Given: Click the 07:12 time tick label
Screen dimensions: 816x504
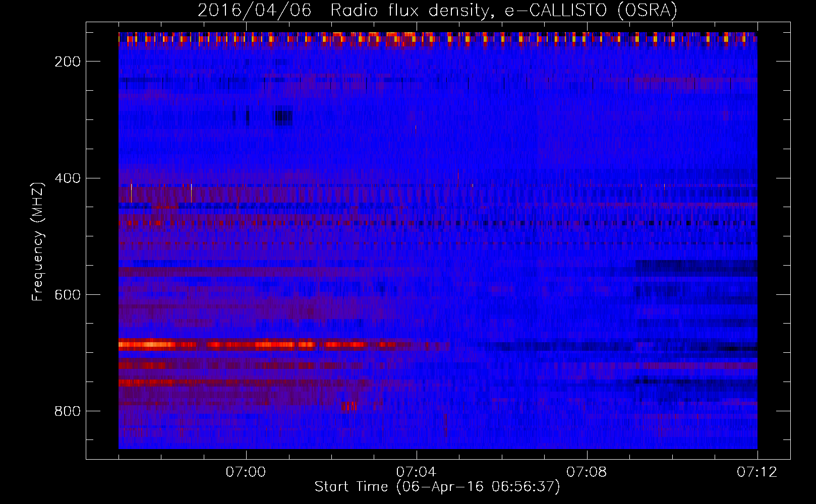Looking at the screenshot, I should pos(757,472).
